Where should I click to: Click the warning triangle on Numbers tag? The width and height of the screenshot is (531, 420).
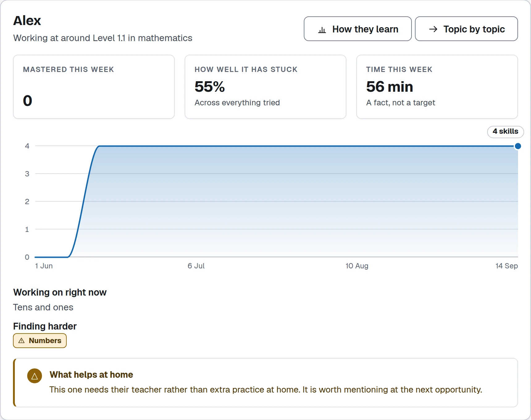pyautogui.click(x=21, y=341)
